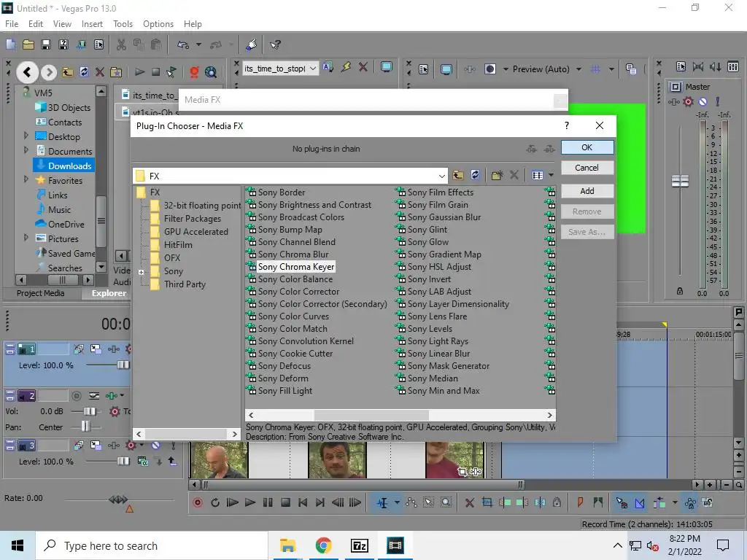Expand the Desktop tree node in Explorer

(26, 136)
